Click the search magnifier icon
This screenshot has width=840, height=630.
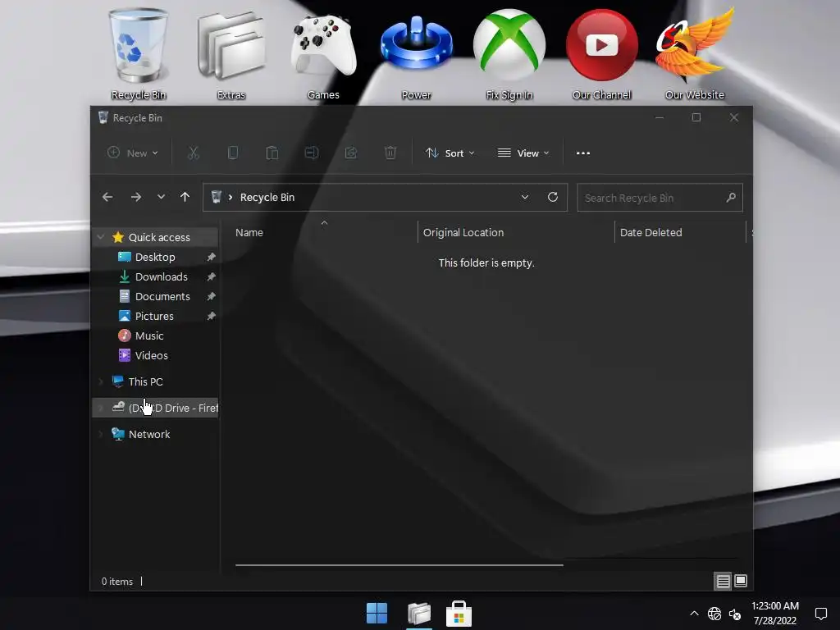coord(731,198)
